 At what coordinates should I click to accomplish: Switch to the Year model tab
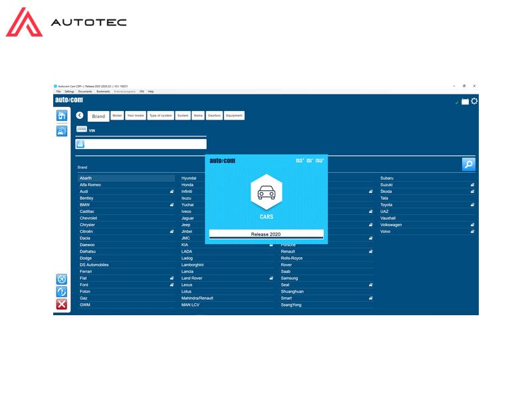coord(136,115)
